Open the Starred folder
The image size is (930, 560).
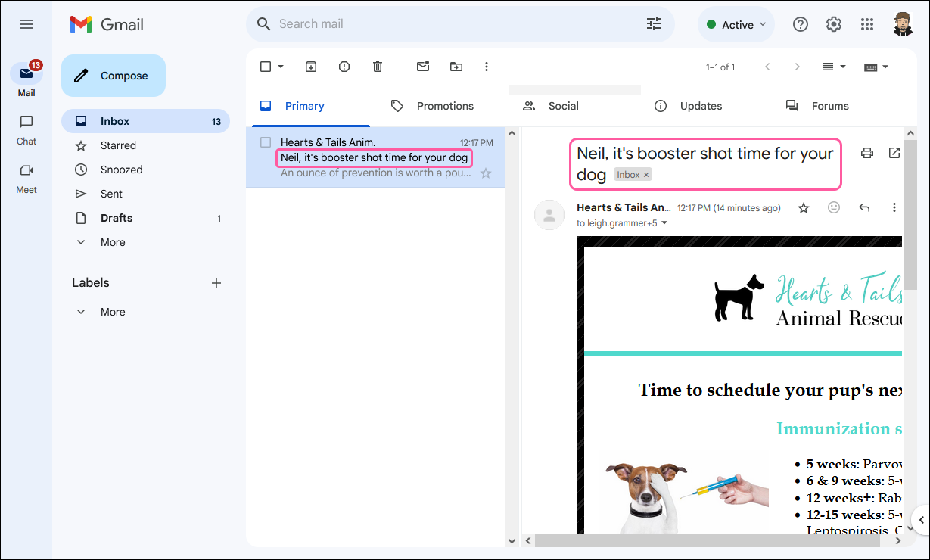click(145, 145)
